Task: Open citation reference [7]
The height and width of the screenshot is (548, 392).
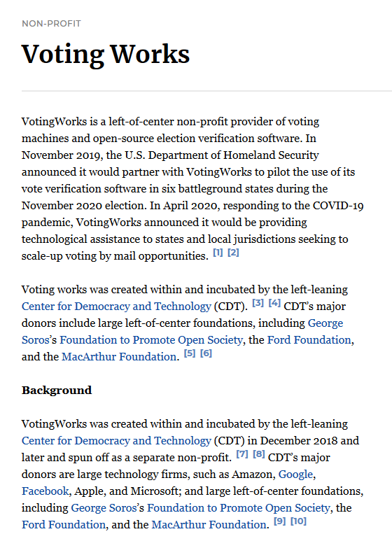Action: (242, 454)
